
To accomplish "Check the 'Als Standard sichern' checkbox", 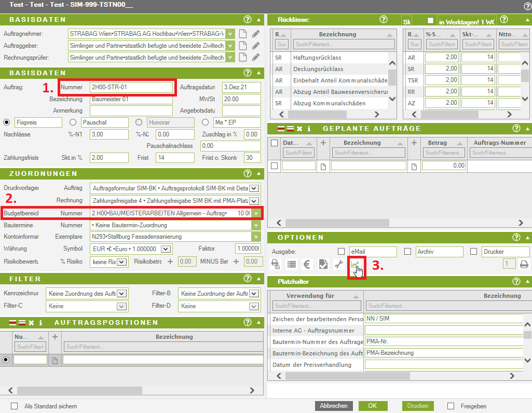I will point(15,406).
